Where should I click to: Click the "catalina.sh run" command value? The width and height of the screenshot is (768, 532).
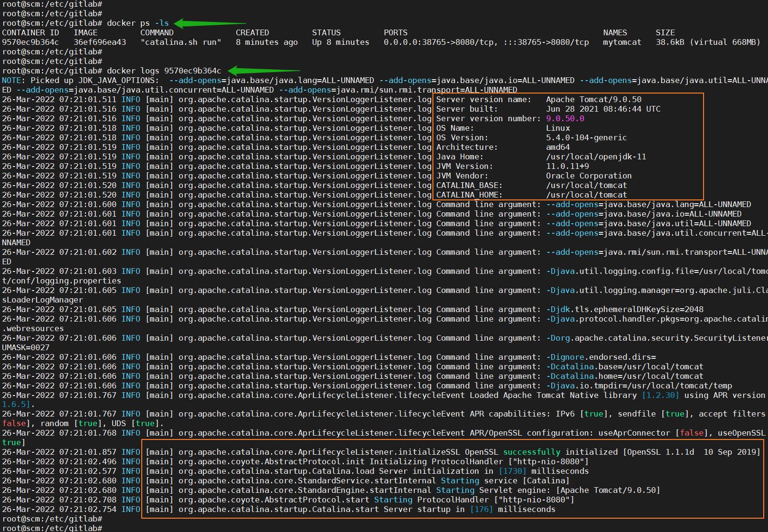[x=181, y=42]
